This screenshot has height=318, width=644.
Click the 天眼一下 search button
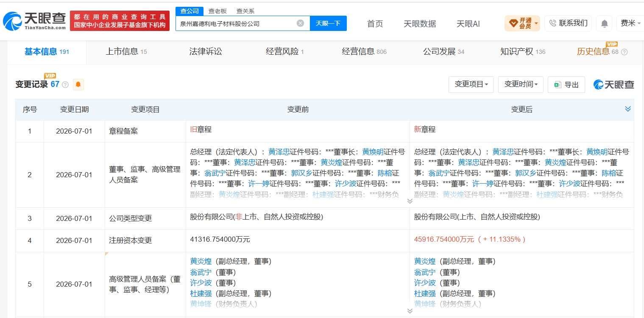click(x=328, y=23)
